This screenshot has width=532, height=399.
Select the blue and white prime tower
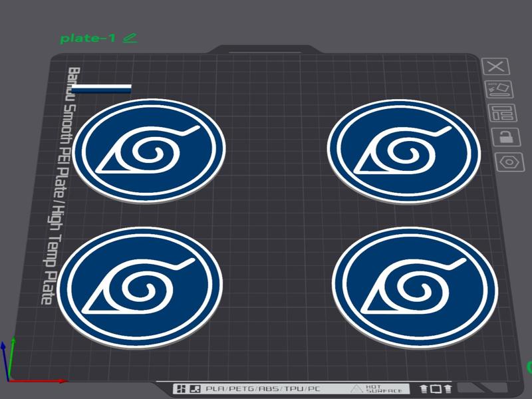point(101,88)
